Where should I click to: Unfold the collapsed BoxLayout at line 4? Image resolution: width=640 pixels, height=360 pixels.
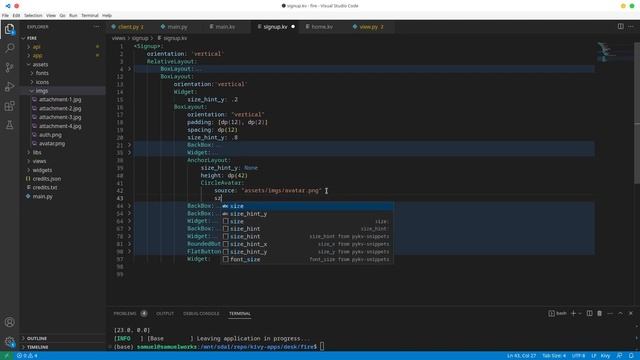(x=130, y=69)
